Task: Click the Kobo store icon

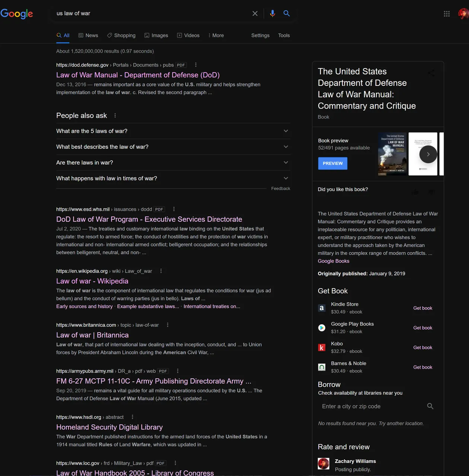Action: [x=322, y=347]
